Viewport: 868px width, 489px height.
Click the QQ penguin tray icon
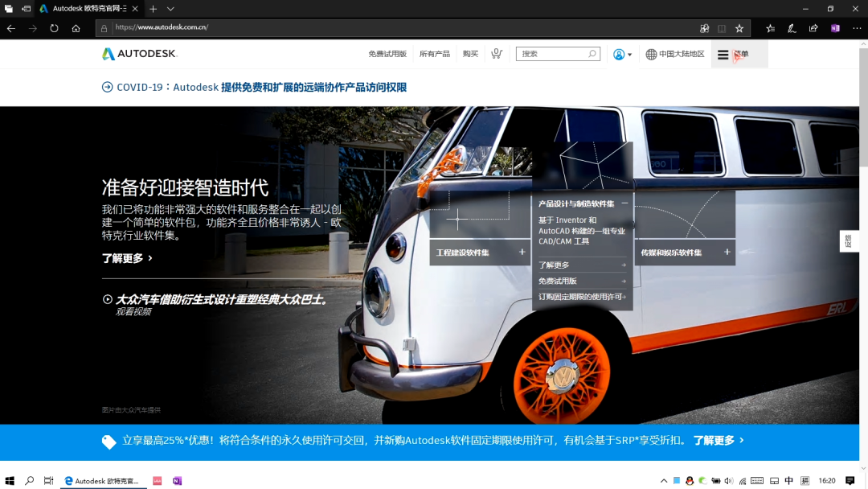[x=690, y=481]
